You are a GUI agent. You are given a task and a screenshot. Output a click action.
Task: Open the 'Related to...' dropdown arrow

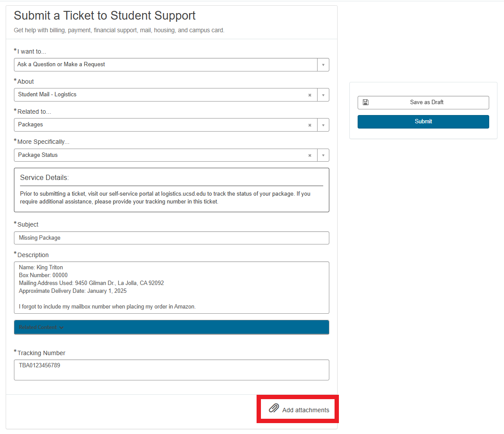pyautogui.click(x=323, y=125)
